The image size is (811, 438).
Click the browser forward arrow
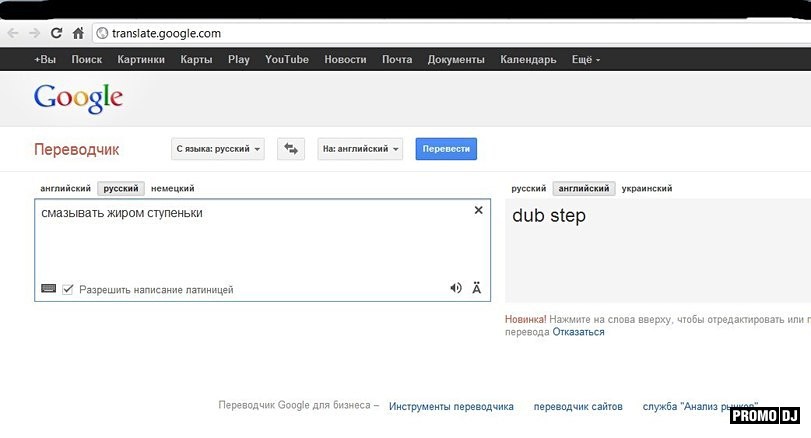pyautogui.click(x=35, y=34)
